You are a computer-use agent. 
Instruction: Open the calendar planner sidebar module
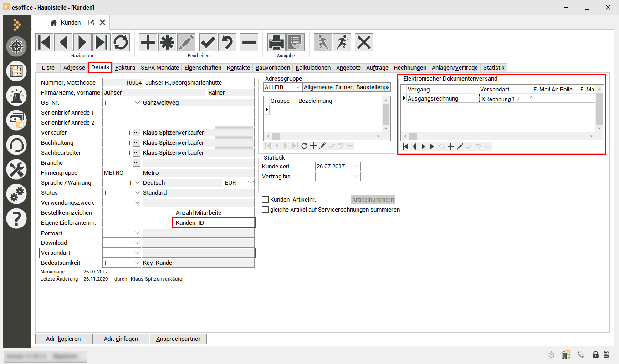point(16,71)
